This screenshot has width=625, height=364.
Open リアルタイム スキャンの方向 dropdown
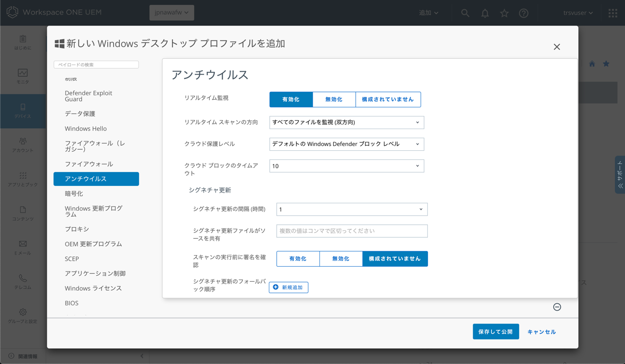coord(346,122)
